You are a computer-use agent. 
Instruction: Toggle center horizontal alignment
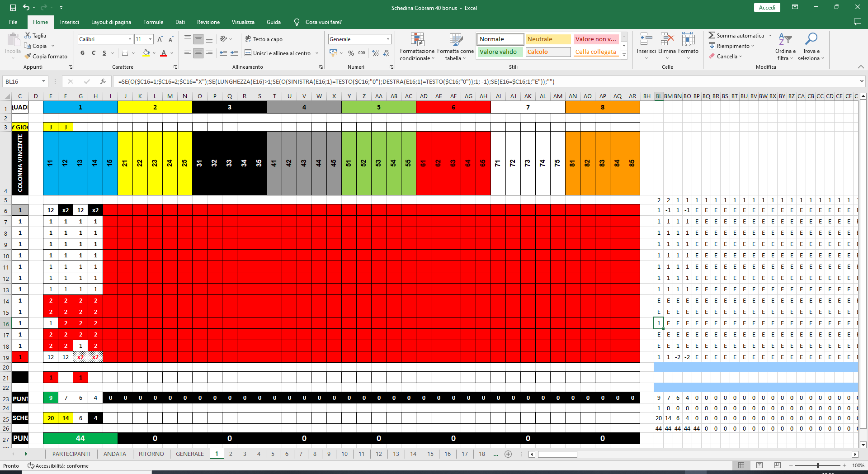(x=198, y=53)
